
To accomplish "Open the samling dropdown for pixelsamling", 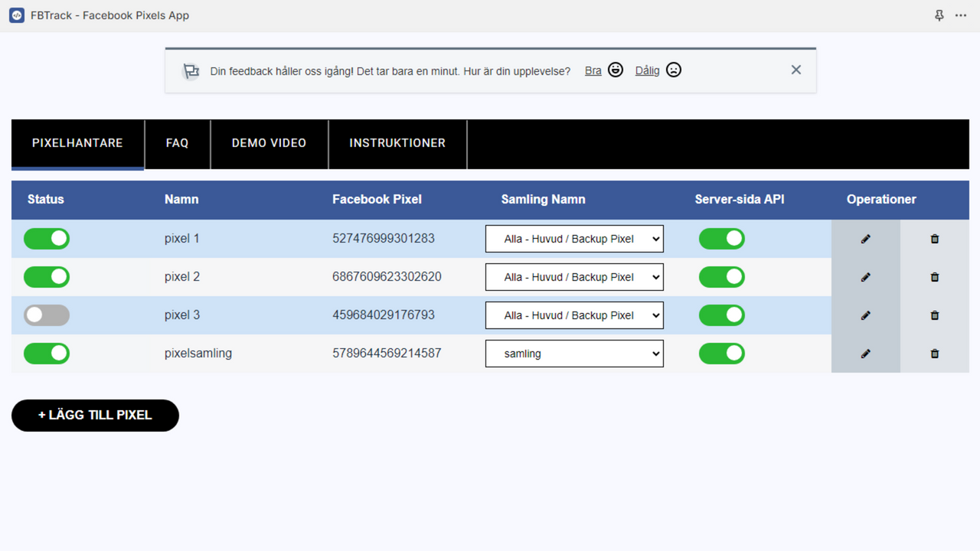I will pyautogui.click(x=574, y=354).
